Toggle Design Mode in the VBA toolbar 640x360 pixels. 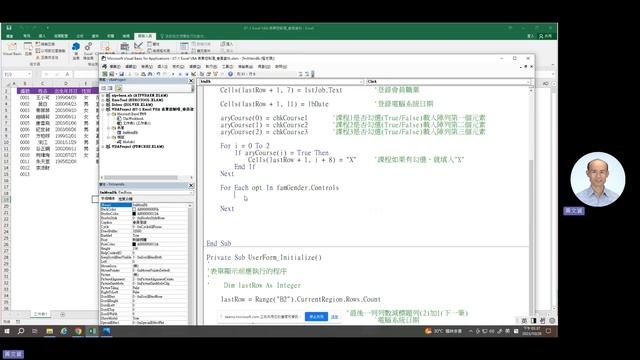tap(194, 74)
